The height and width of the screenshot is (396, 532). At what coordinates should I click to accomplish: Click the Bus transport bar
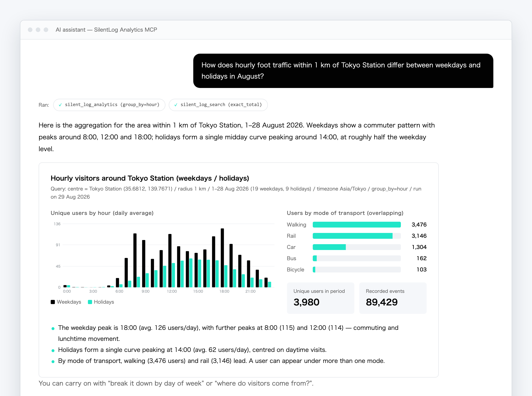point(357,258)
